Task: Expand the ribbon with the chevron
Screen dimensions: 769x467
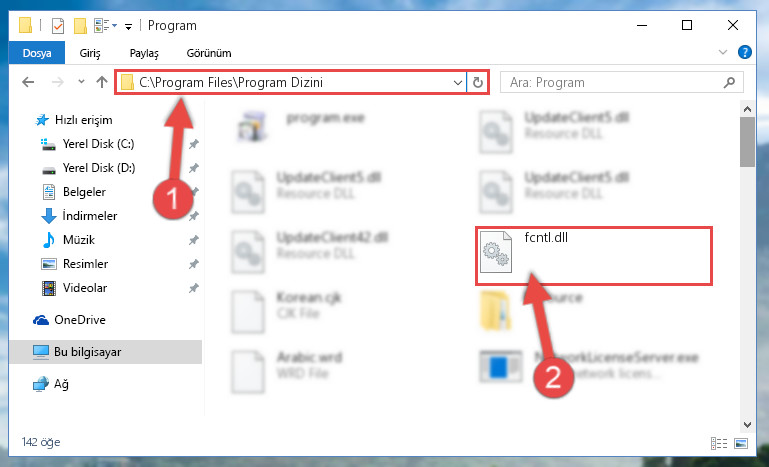Action: pos(722,52)
